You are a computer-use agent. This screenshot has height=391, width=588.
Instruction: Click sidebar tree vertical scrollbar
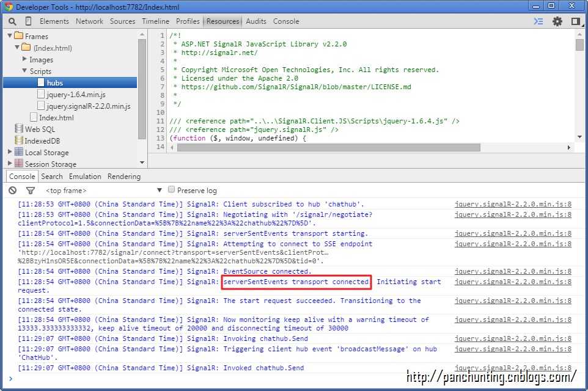(142, 89)
